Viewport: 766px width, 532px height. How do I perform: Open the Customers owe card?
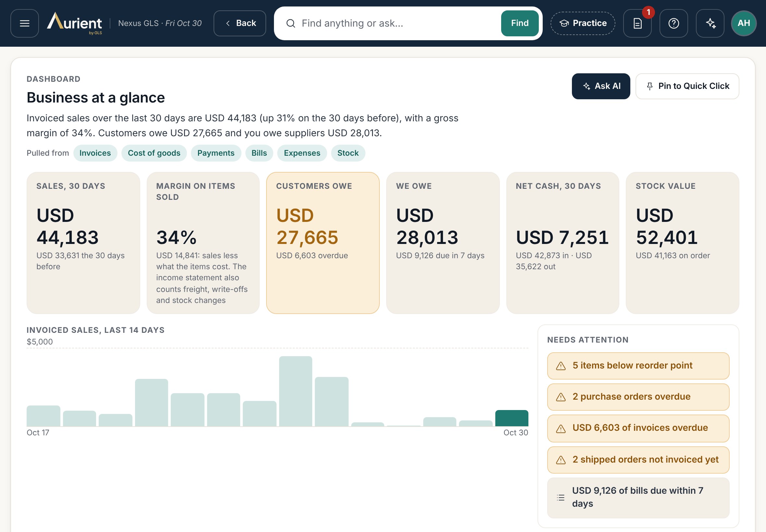323,243
